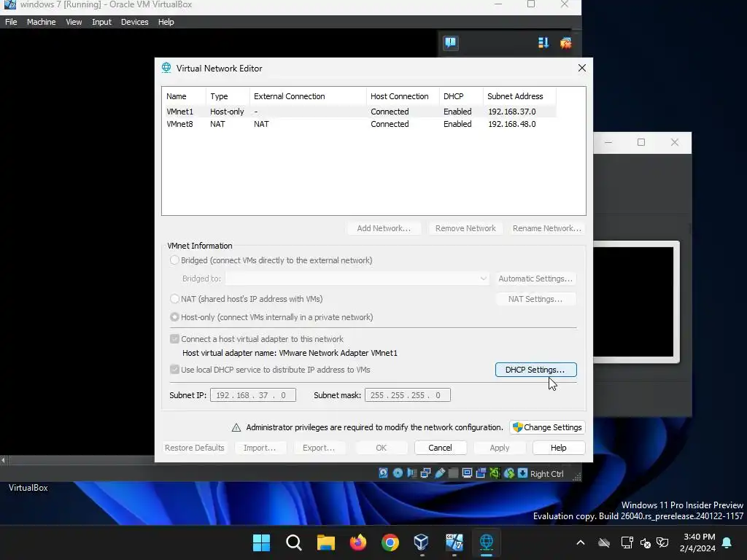Click the Restore Defaults button
The height and width of the screenshot is (560, 747).
pyautogui.click(x=194, y=448)
